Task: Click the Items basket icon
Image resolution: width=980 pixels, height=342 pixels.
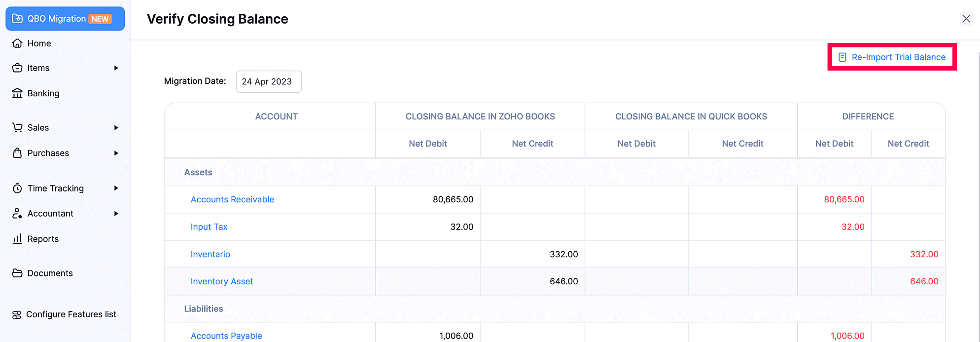Action: click(x=17, y=68)
